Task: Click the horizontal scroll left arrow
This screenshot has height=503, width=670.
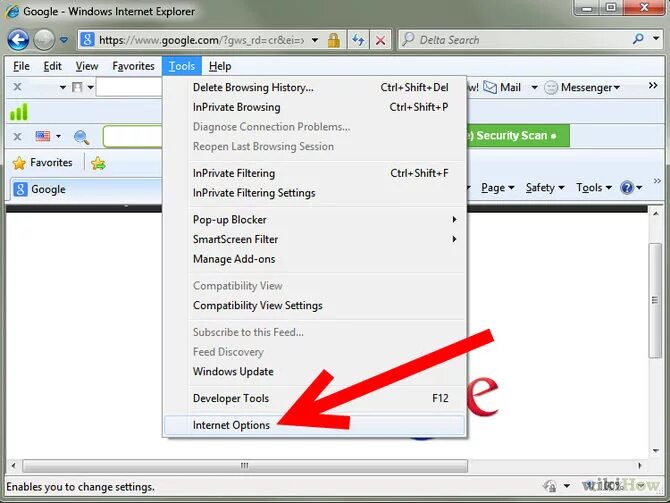Action: tap(14, 465)
